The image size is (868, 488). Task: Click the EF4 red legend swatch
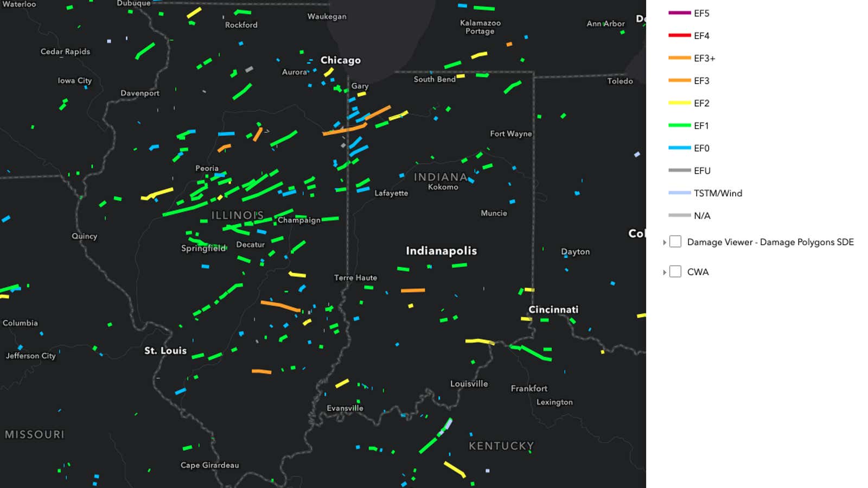pos(679,35)
